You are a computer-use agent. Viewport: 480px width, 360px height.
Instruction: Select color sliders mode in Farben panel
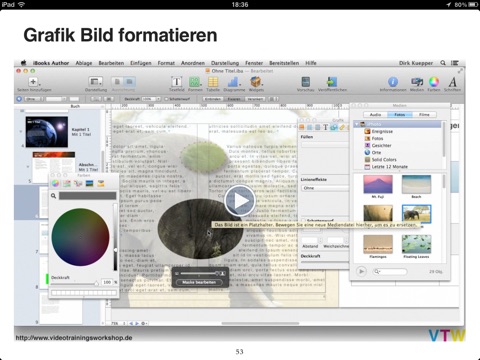[x=67, y=183]
